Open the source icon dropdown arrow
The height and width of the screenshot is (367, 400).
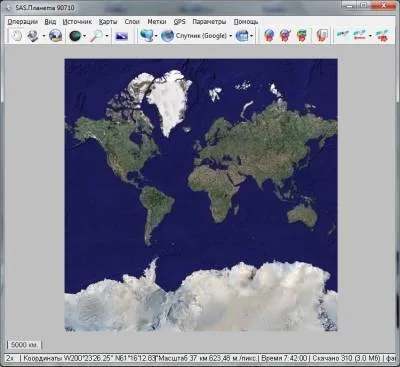pyautogui.click(x=156, y=36)
